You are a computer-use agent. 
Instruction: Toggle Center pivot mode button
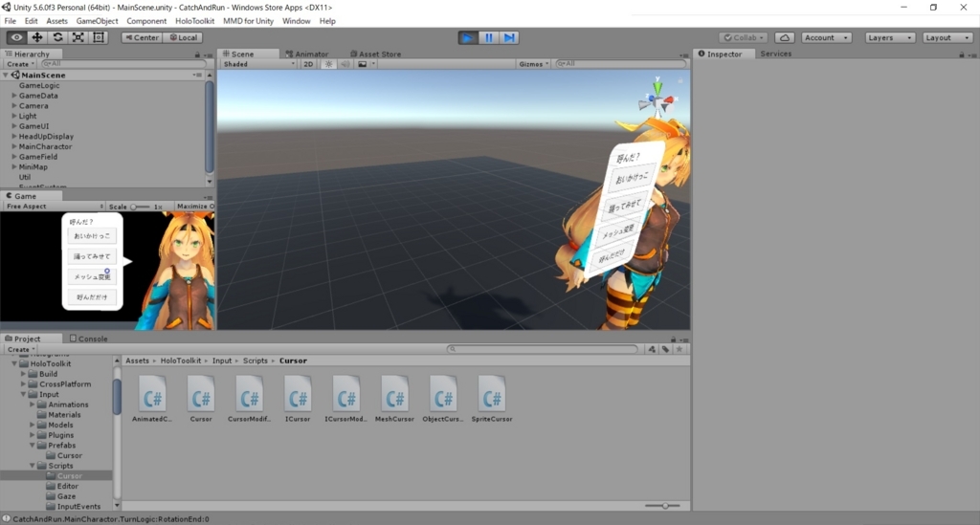tap(142, 37)
